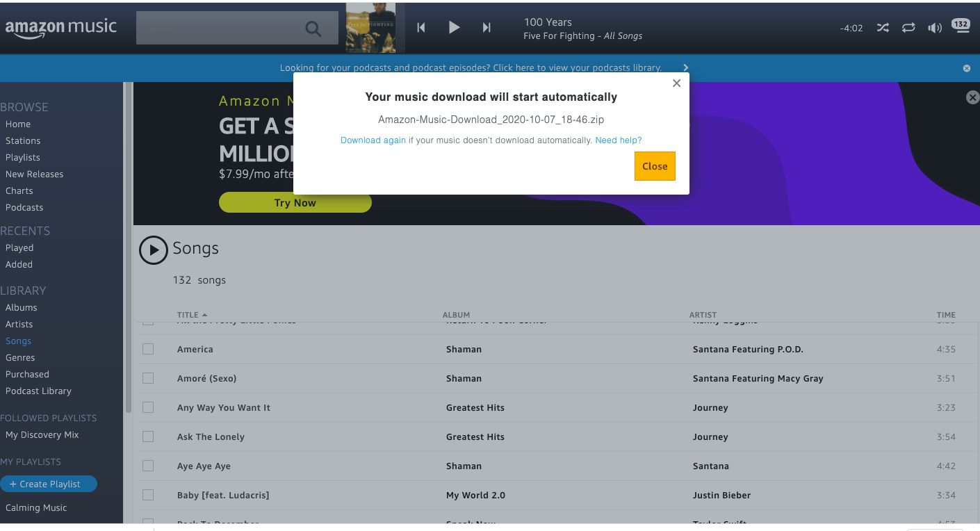
Task: Click Greatest Hits album for Ask The Lonely
Action: coord(475,436)
